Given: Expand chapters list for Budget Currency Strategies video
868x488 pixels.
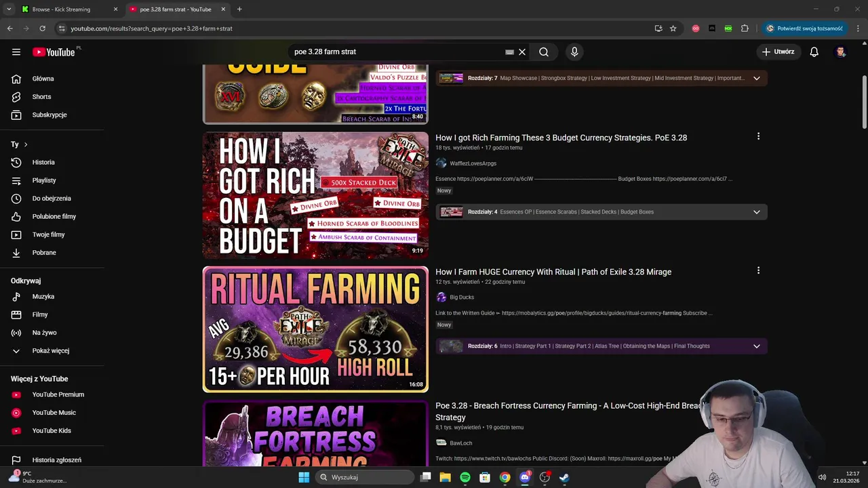Looking at the screenshot, I should (757, 212).
